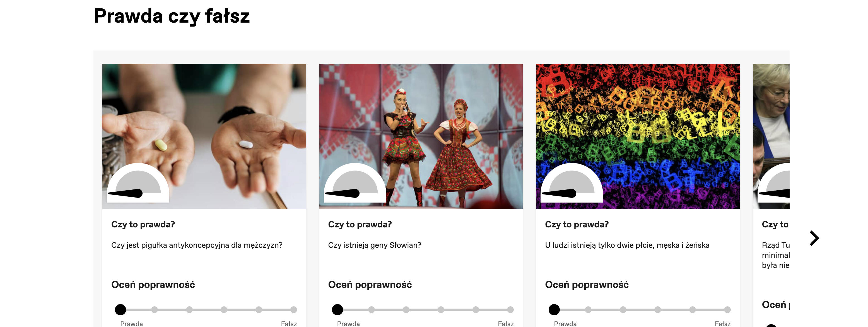Click the "Prawda" label under the Slavic genes slider
Screen dimensions: 868x327
(348, 323)
